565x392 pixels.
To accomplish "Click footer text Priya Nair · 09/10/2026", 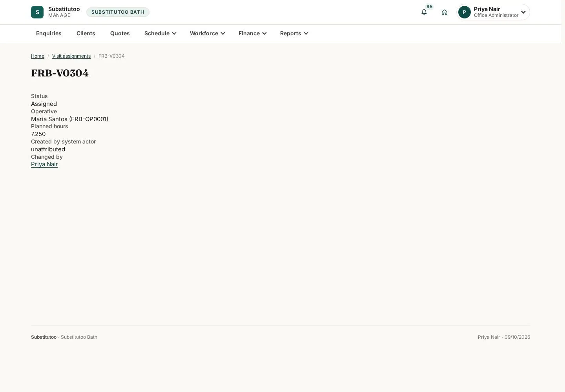I will tap(504, 337).
